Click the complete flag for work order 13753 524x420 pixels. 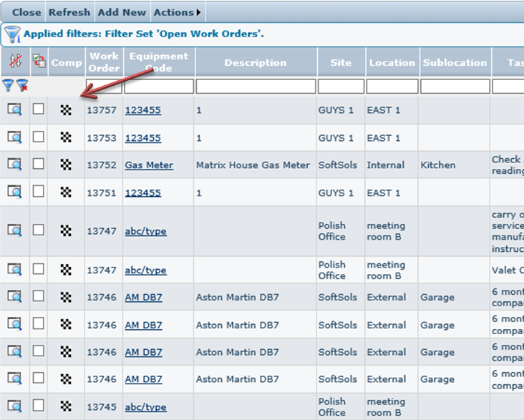tap(66, 137)
